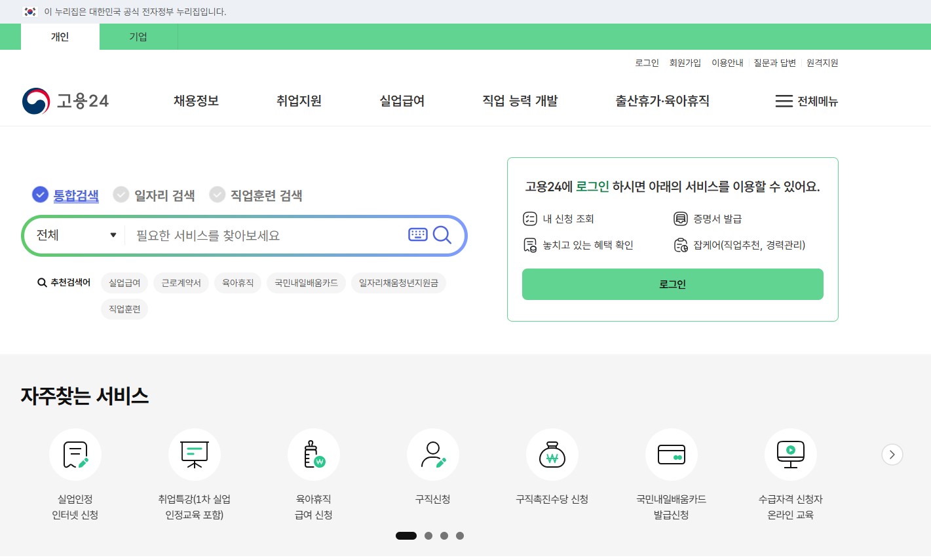Open the 실업인정 인터넷 신청 icon
The width and height of the screenshot is (931, 560).
coord(75,455)
